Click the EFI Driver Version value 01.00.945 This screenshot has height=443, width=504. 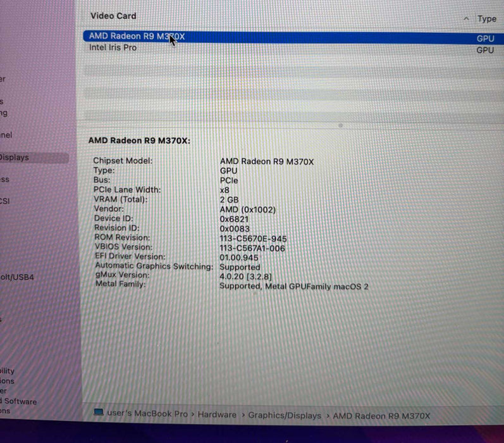click(239, 258)
